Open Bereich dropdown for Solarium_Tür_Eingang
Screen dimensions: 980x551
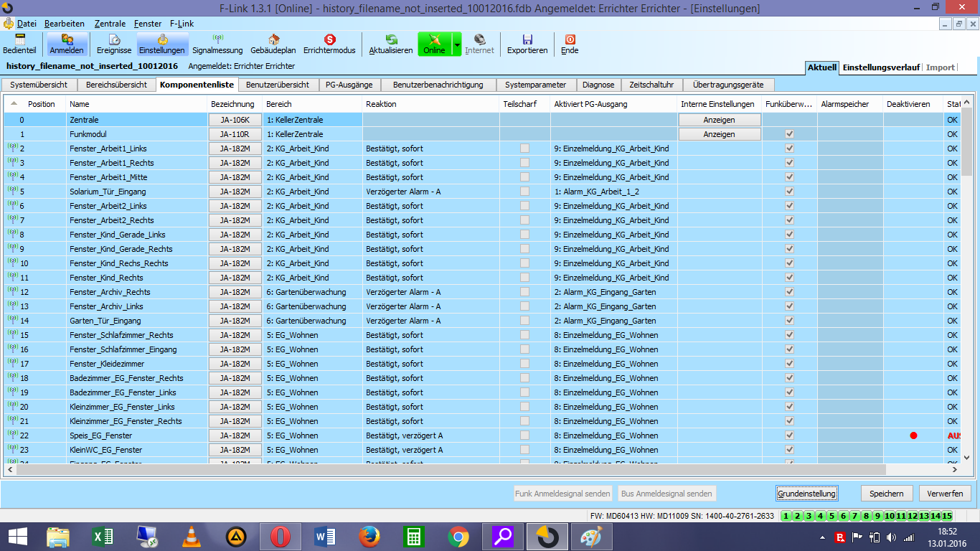point(312,192)
